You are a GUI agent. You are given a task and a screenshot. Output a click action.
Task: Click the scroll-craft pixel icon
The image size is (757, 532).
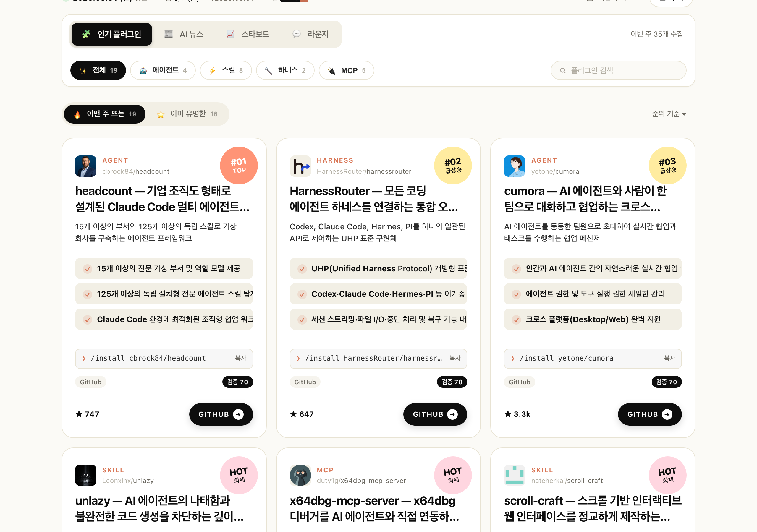(515, 475)
